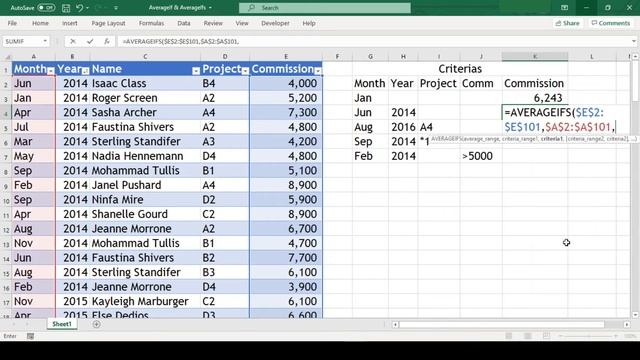Expand the Name Box dropdown

pos(45,41)
